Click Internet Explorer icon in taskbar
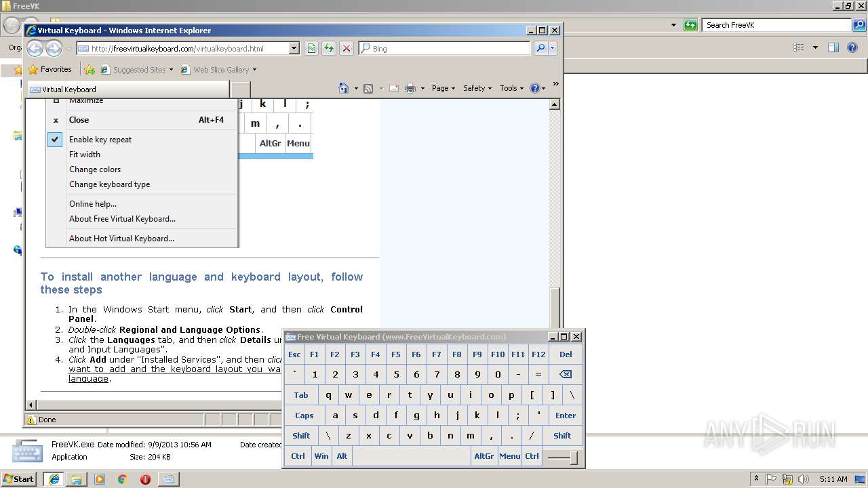The image size is (868, 488). [x=54, y=479]
